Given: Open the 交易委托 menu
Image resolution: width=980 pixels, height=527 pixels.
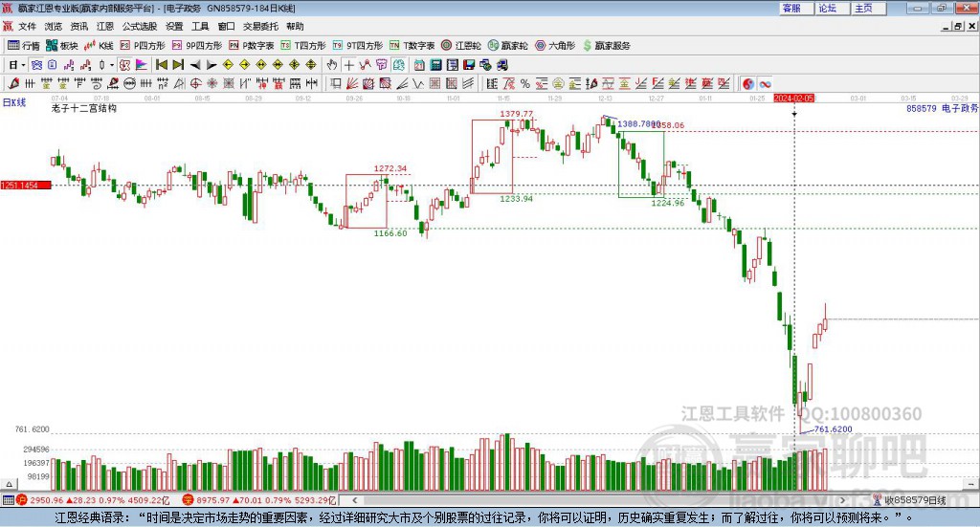Looking at the screenshot, I should (x=260, y=26).
